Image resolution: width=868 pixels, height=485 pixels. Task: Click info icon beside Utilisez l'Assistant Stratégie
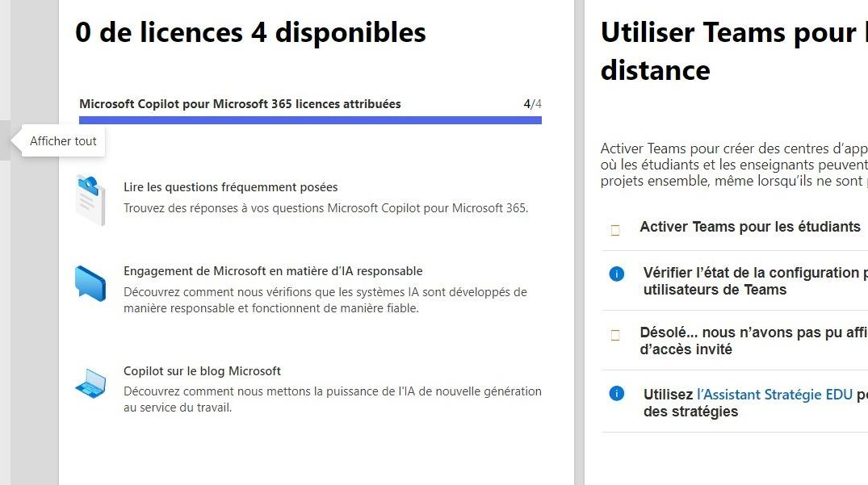[617, 393]
